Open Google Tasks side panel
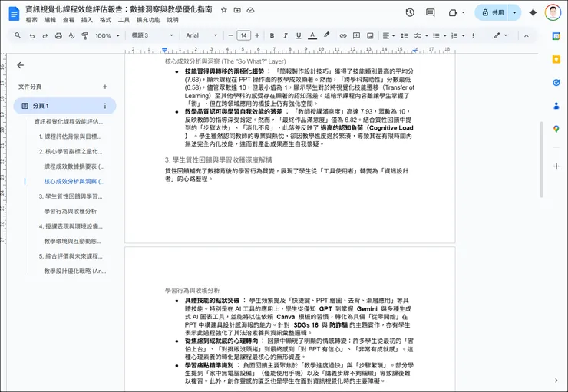The height and width of the screenshot is (392, 568). [556, 83]
